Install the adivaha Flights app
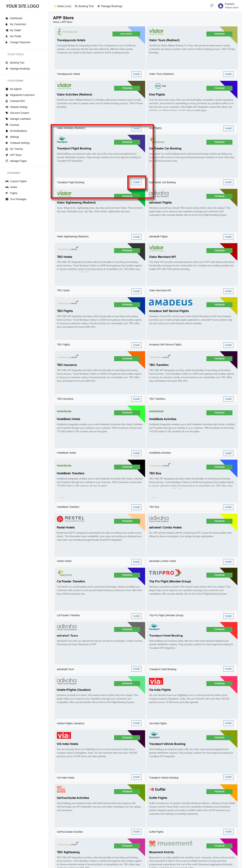 pyautogui.click(x=228, y=237)
